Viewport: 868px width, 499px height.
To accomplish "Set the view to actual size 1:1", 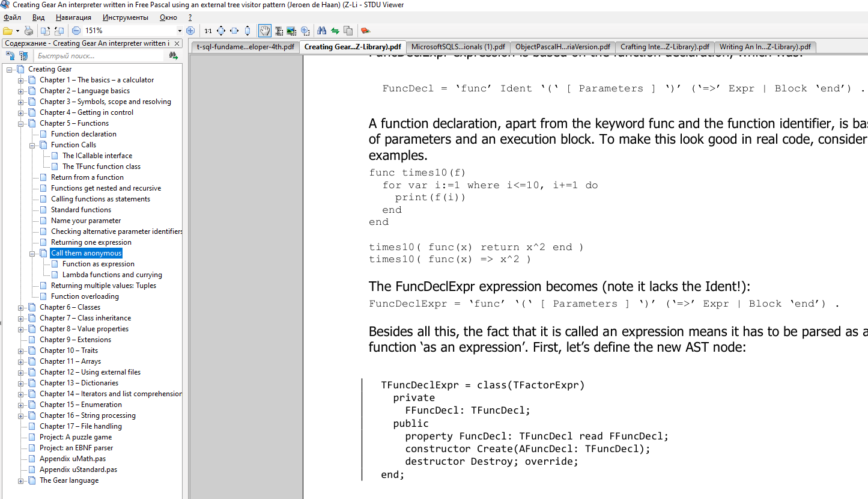I will pos(208,31).
